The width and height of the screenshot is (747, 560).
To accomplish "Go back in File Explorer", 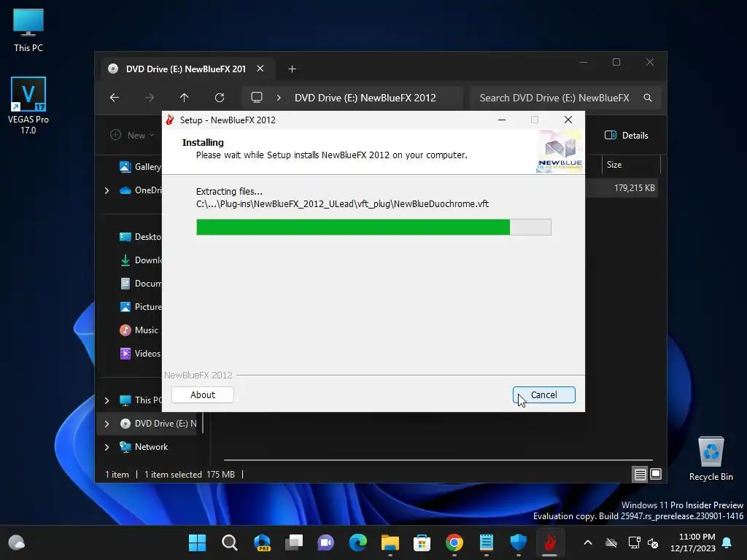I will tap(115, 98).
